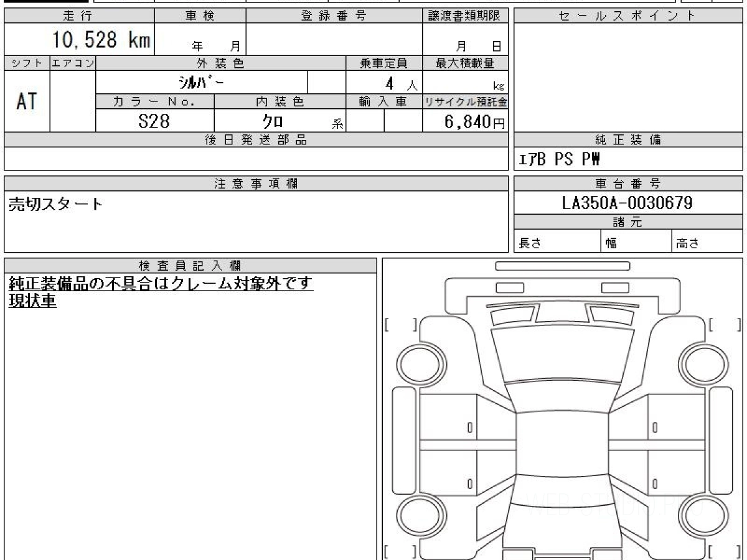
Task: Click the 高さ dimension cell
Action: click(707, 241)
